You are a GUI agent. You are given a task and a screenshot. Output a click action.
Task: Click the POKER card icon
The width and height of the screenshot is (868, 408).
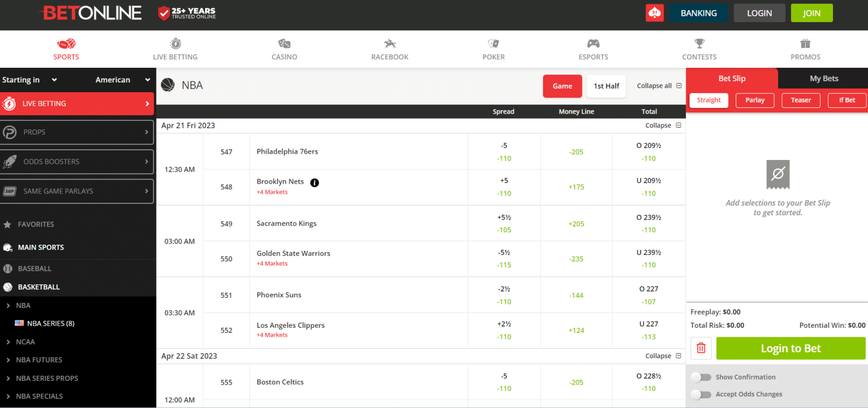[493, 44]
